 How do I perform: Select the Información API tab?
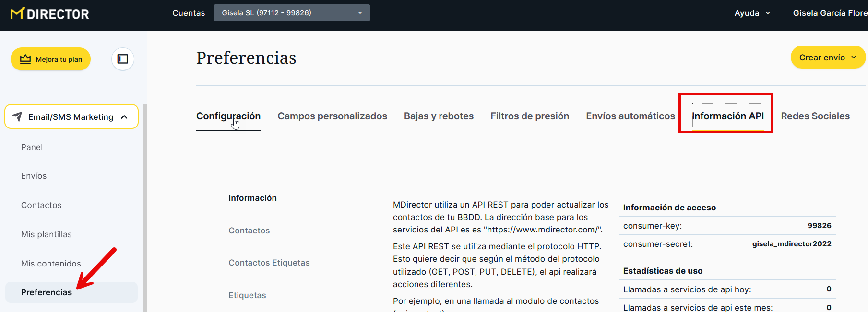point(727,116)
